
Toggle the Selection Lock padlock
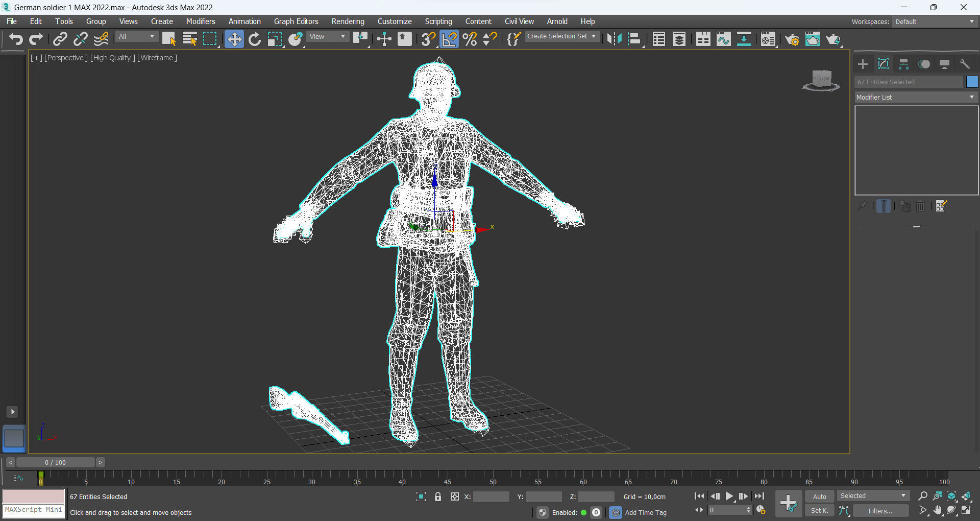pyautogui.click(x=438, y=496)
